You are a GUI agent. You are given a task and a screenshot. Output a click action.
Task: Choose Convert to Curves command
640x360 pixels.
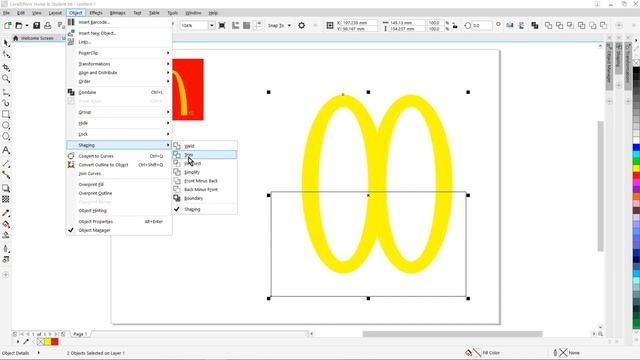click(x=119, y=156)
